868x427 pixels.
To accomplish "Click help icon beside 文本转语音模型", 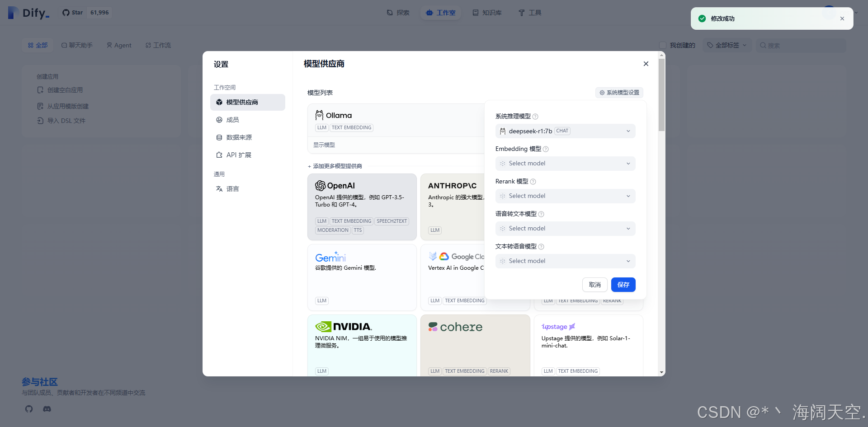I will click(541, 247).
